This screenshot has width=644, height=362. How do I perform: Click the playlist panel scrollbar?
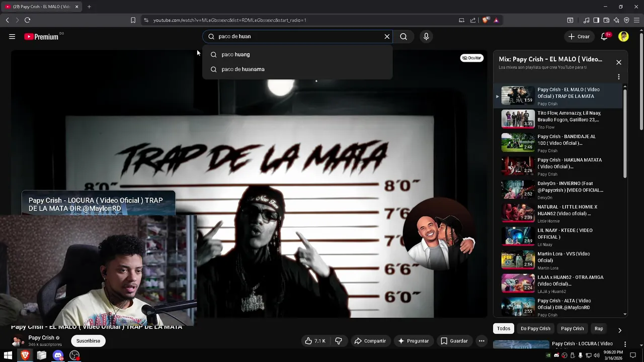pyautogui.click(x=625, y=134)
